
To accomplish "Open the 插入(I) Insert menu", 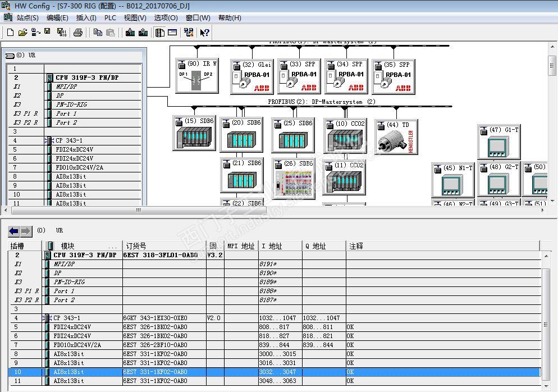I will click(x=86, y=18).
